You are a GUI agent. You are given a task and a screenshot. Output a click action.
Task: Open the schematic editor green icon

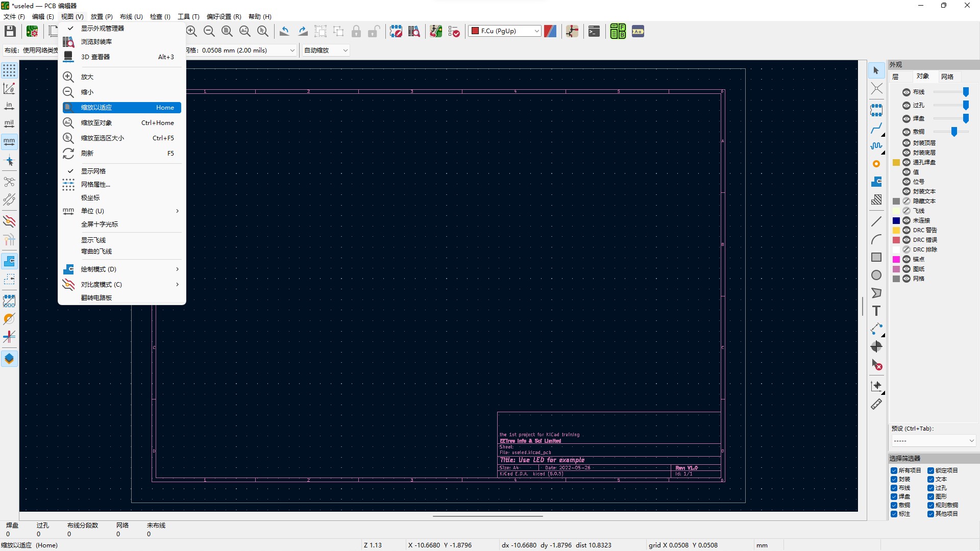(618, 31)
